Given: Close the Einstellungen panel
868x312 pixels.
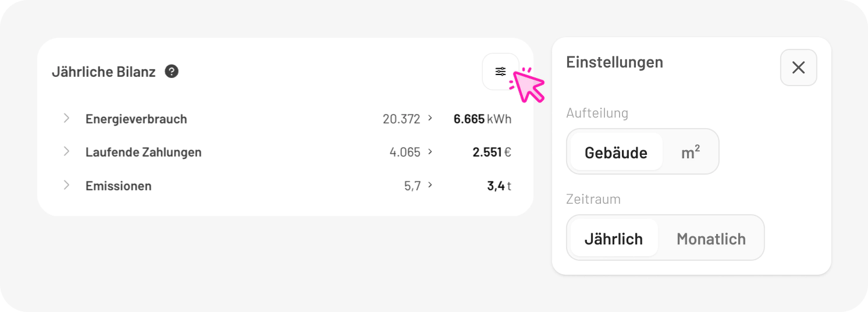Looking at the screenshot, I should point(798,68).
